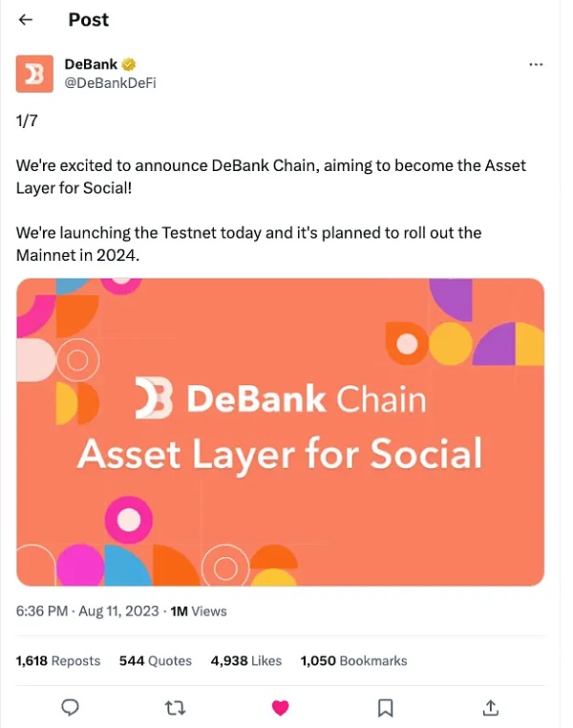The width and height of the screenshot is (573, 728).
Task: Click the 1M Views count
Action: click(x=199, y=611)
